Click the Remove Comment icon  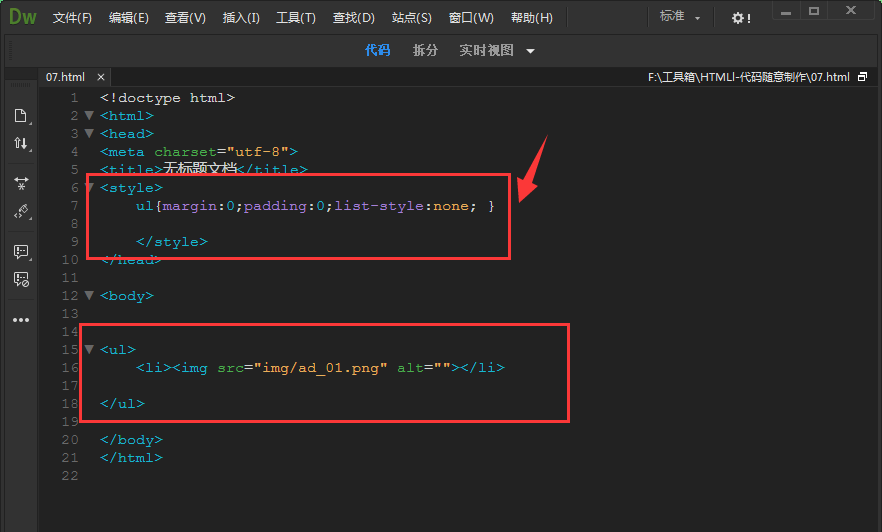coord(20,280)
